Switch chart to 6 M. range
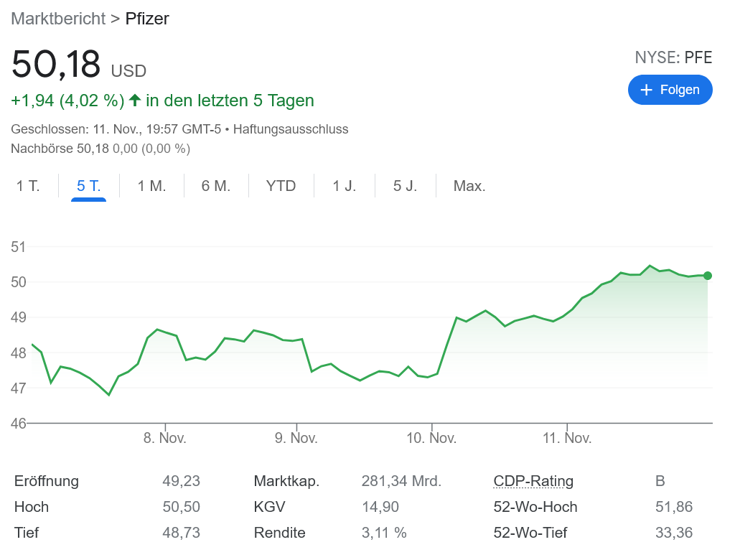Image resolution: width=735 pixels, height=560 pixels. pyautogui.click(x=216, y=187)
